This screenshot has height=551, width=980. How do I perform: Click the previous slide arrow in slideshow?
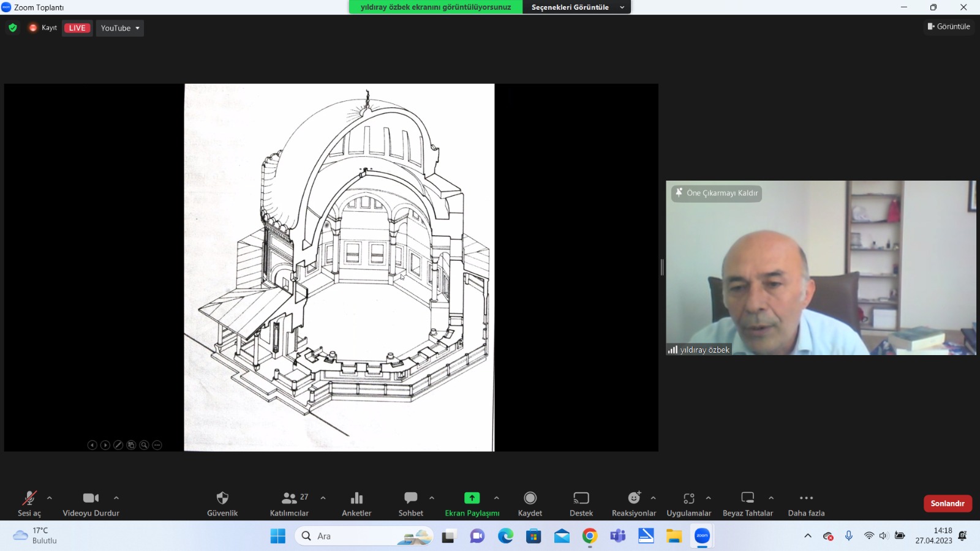tap(92, 445)
